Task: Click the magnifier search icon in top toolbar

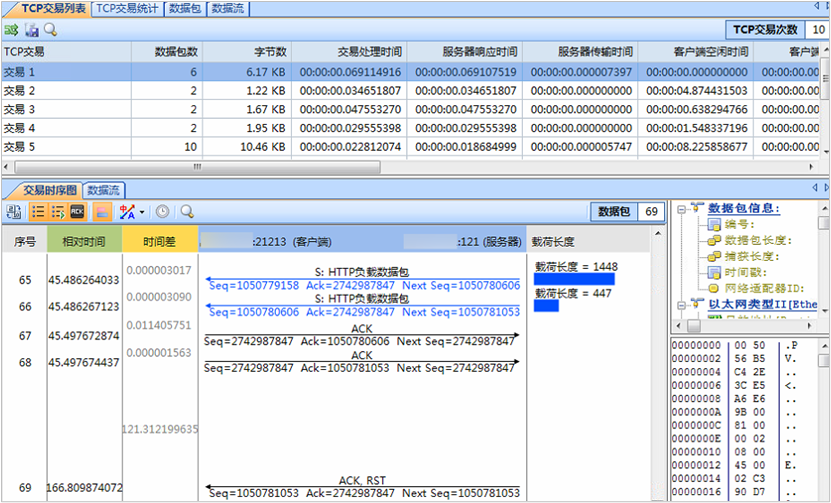Action: pyautogui.click(x=50, y=31)
